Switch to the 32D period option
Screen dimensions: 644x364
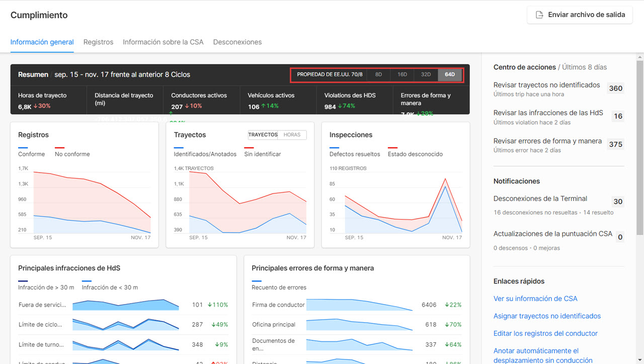coord(426,75)
